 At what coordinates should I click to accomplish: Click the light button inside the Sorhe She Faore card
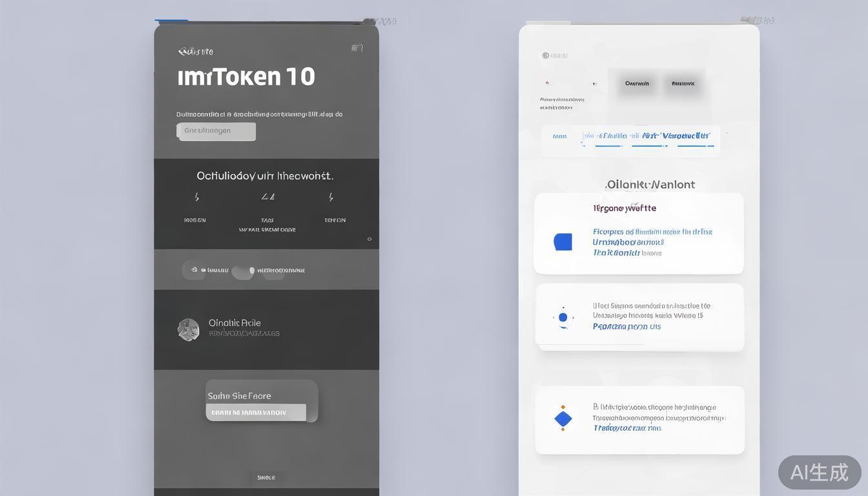[x=256, y=412]
